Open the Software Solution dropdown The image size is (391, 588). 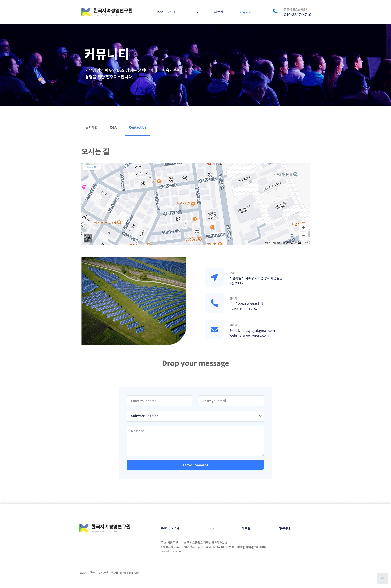195,416
